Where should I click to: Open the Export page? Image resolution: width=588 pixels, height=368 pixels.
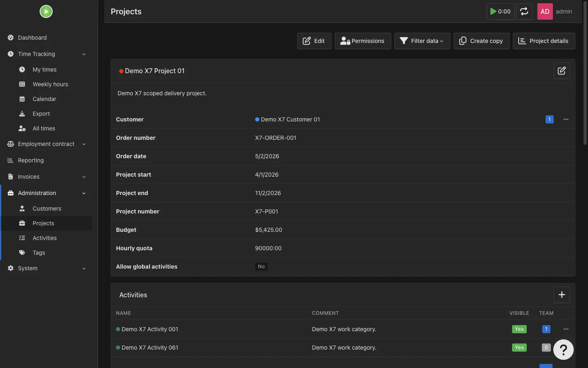(x=41, y=114)
